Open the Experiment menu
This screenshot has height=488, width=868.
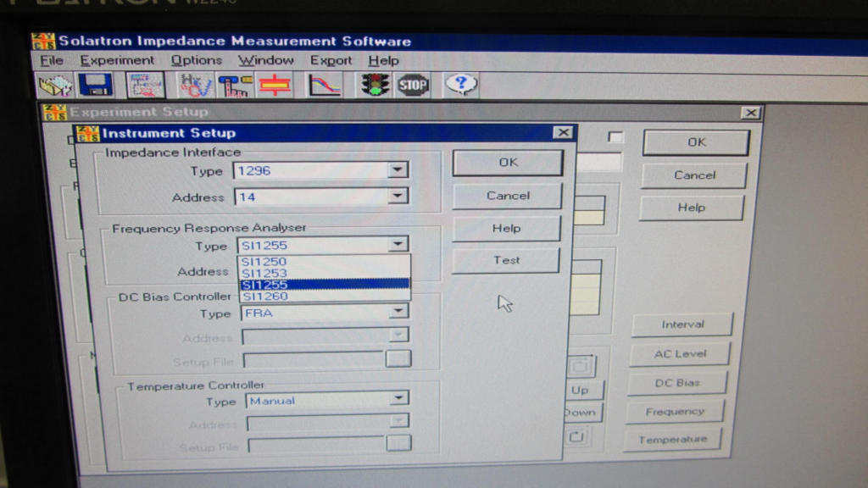pos(117,60)
